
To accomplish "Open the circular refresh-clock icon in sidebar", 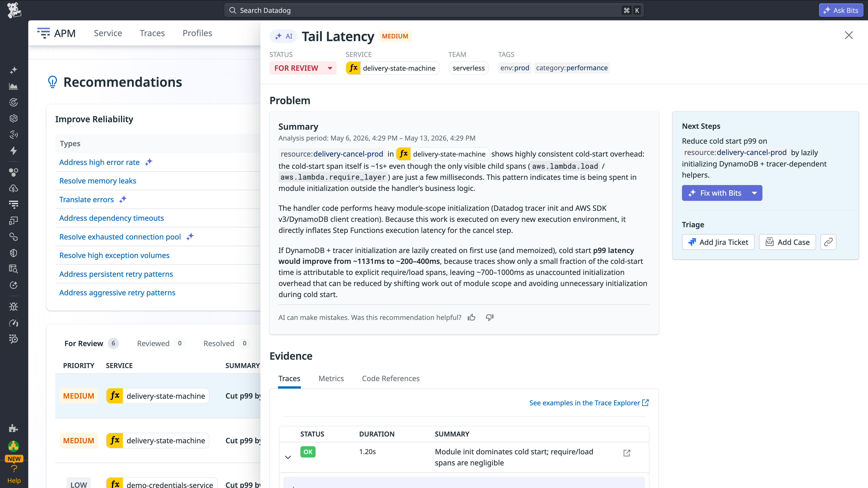I will (14, 285).
